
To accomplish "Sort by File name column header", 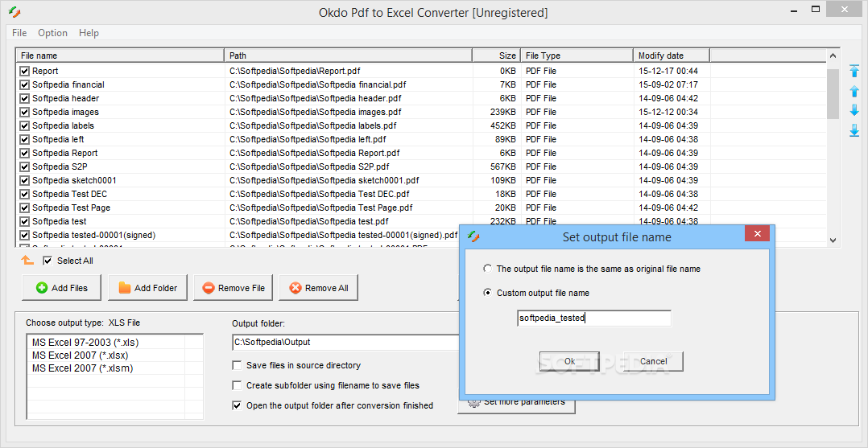I will (x=120, y=55).
